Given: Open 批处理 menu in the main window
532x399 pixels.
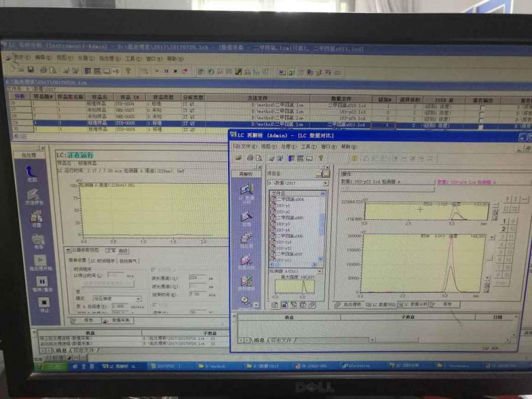Looking at the screenshot, I should (x=109, y=59).
